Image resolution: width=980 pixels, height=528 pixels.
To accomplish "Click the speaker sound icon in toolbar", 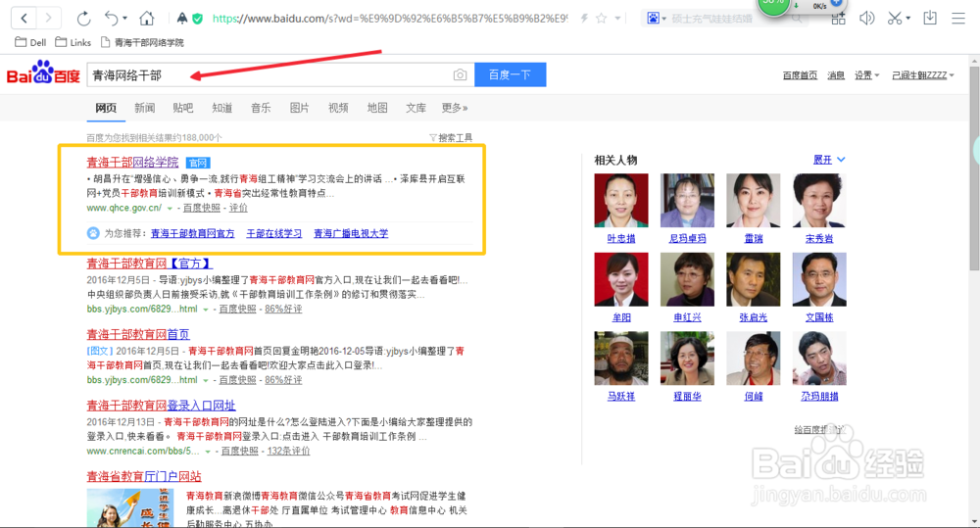I will (x=867, y=19).
